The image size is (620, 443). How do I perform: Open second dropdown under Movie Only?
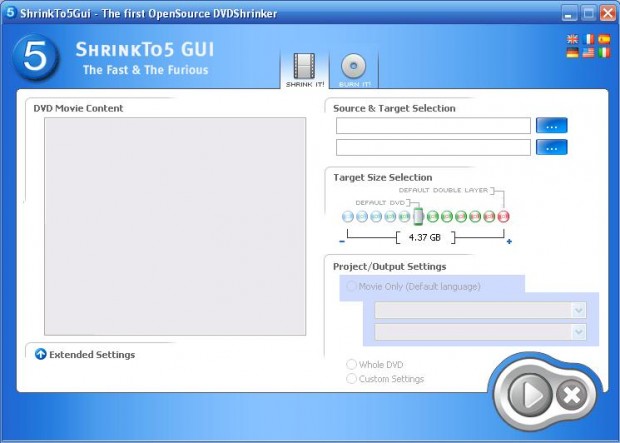(x=480, y=332)
